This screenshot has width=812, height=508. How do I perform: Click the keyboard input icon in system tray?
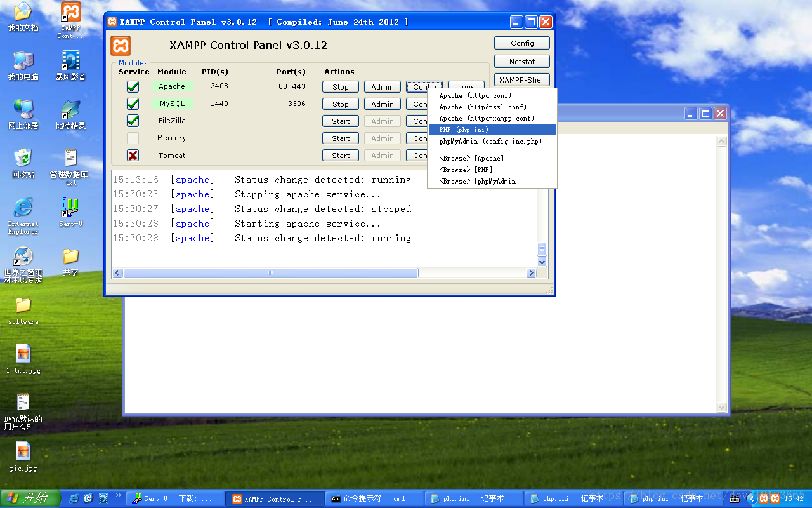pos(735,499)
